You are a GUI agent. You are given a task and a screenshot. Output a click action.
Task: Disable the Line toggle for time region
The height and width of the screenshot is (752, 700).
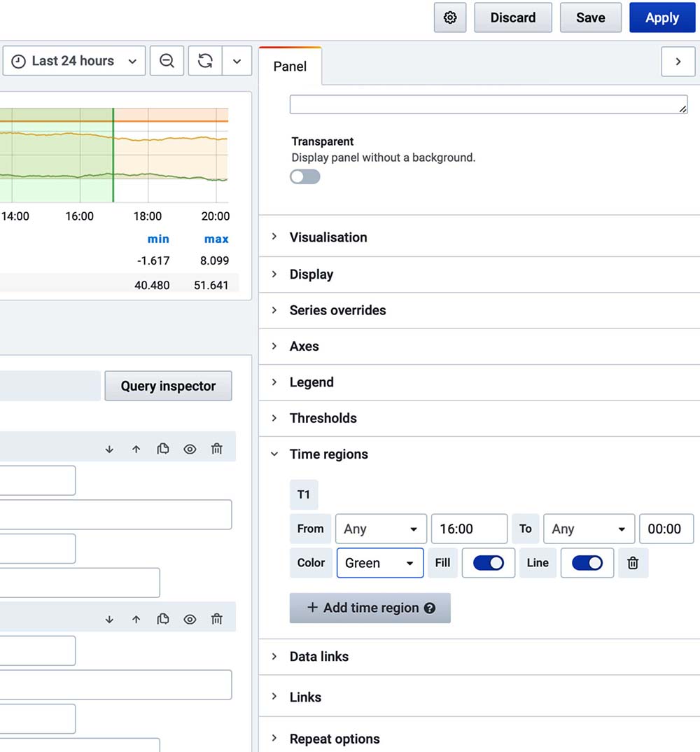click(587, 563)
